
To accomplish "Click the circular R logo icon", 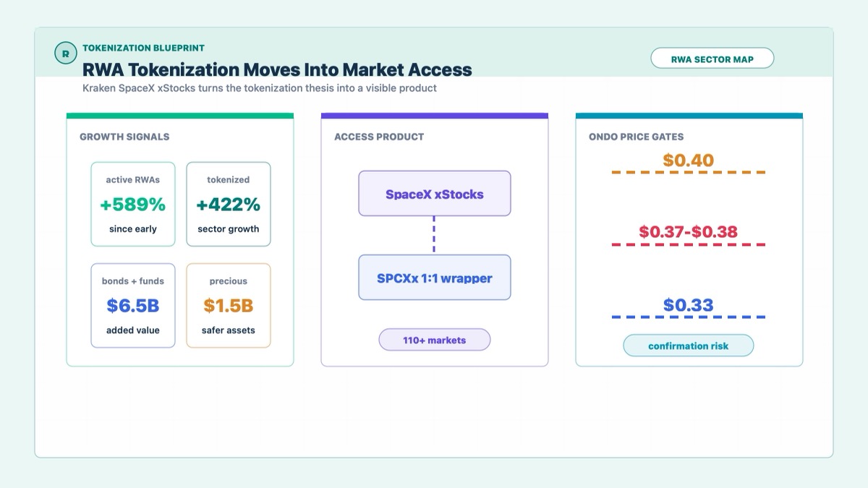I will coord(66,53).
